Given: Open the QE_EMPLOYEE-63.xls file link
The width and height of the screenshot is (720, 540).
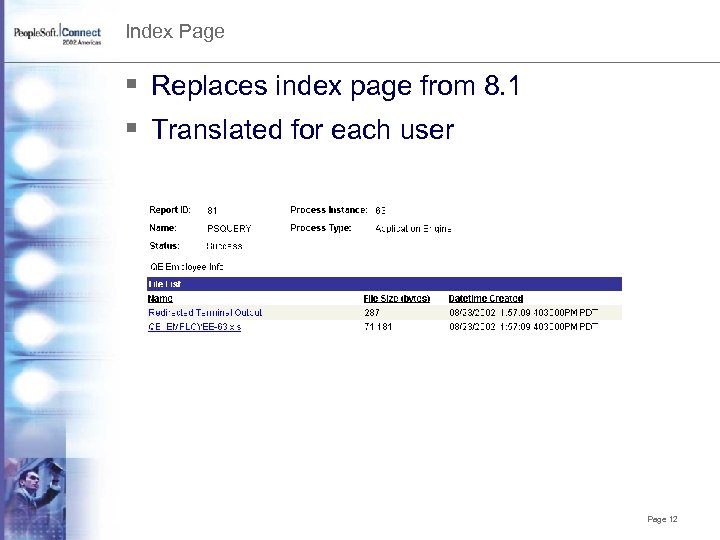Looking at the screenshot, I should [x=194, y=327].
